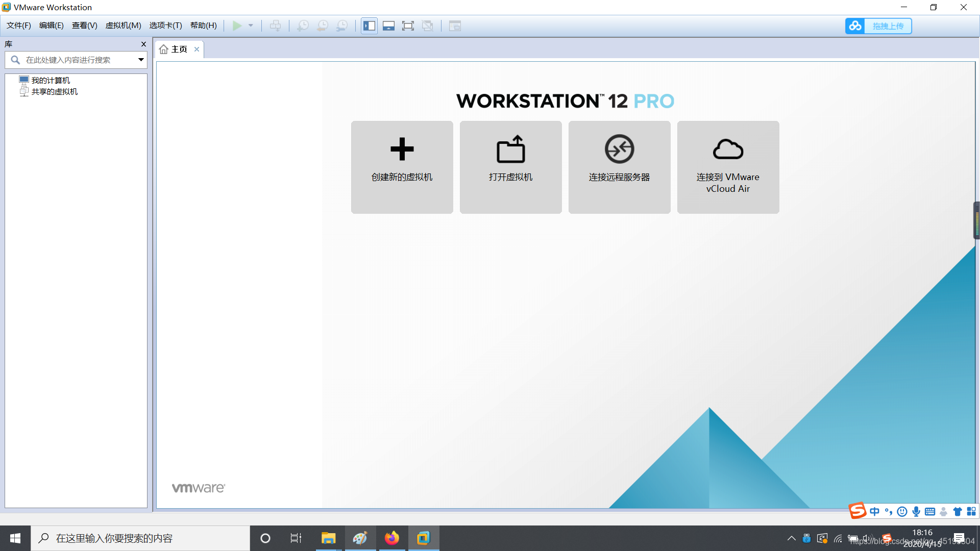Open the 选项卡(T) menu
The image size is (980, 551).
click(x=166, y=26)
